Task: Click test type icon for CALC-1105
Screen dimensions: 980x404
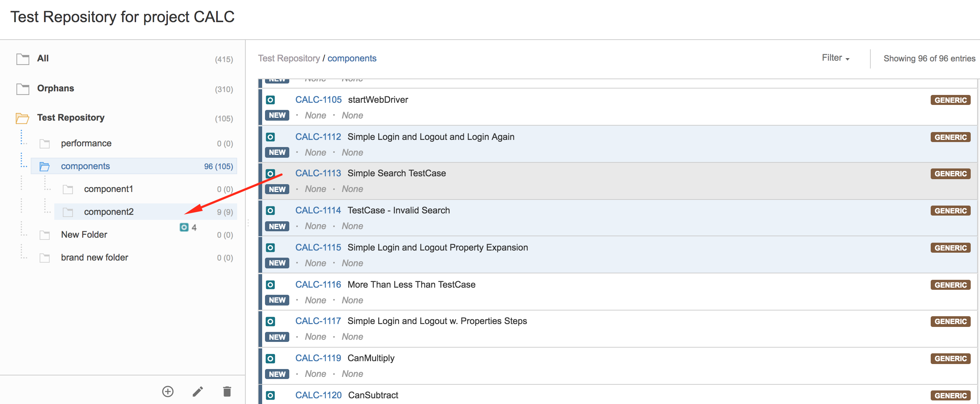Action: 270,100
